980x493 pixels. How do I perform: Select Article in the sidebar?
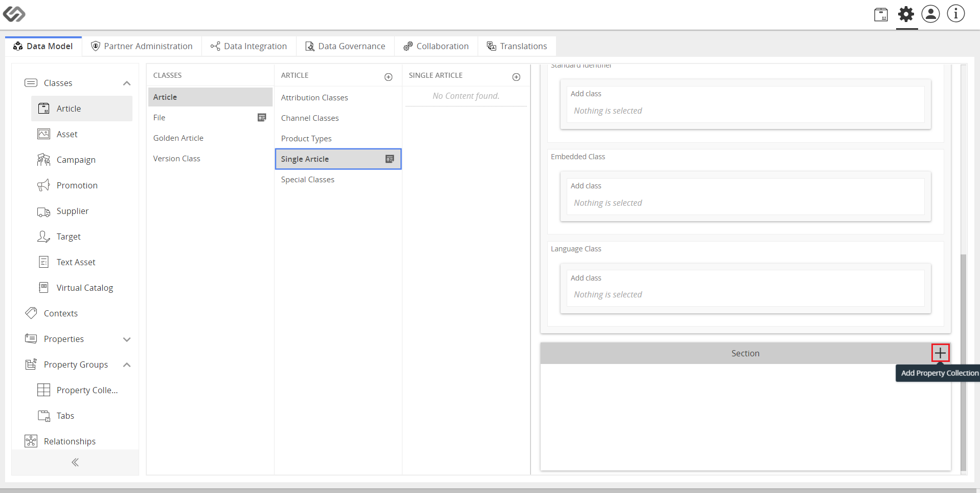(x=82, y=109)
